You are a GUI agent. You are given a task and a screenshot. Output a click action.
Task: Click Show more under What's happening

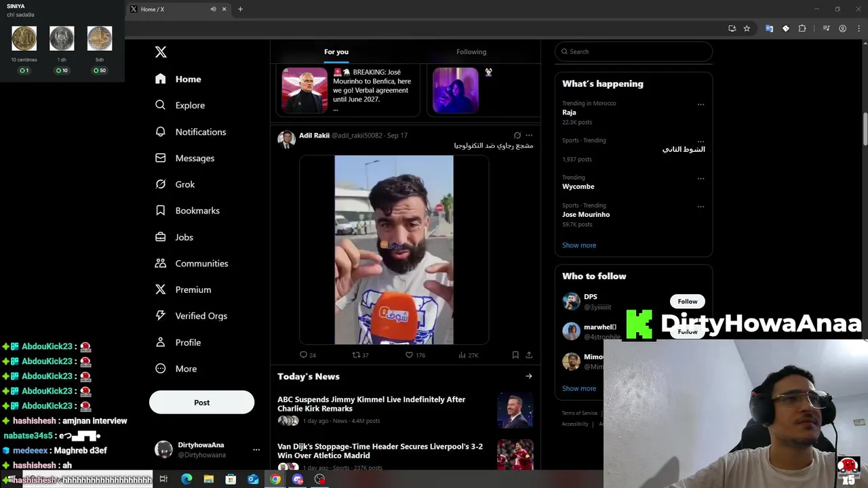[x=579, y=245]
